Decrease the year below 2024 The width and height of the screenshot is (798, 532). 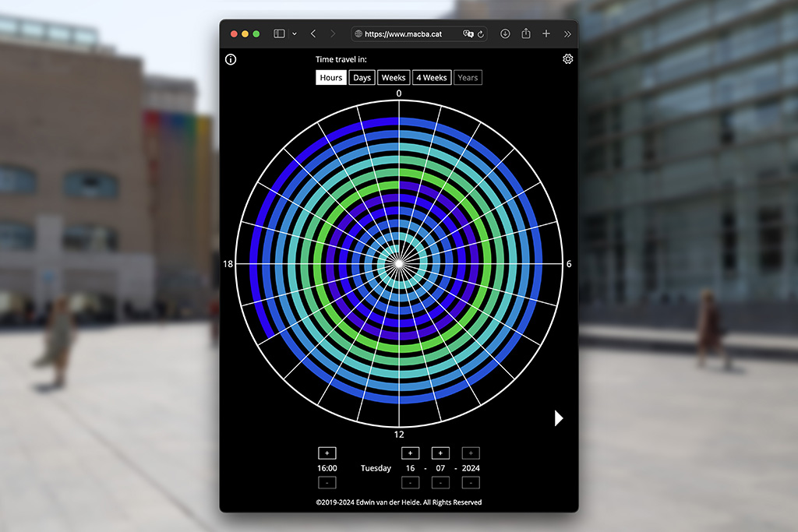(x=471, y=483)
